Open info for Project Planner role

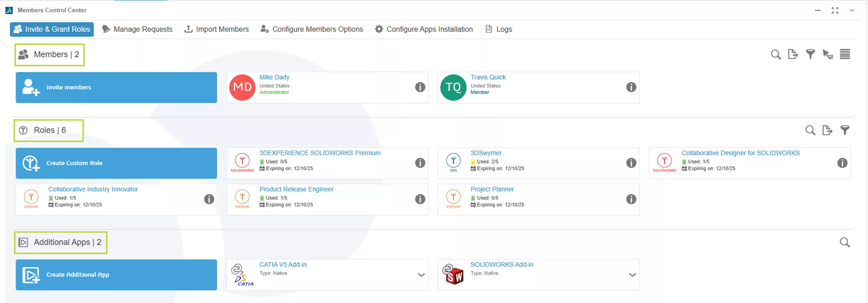[631, 199]
